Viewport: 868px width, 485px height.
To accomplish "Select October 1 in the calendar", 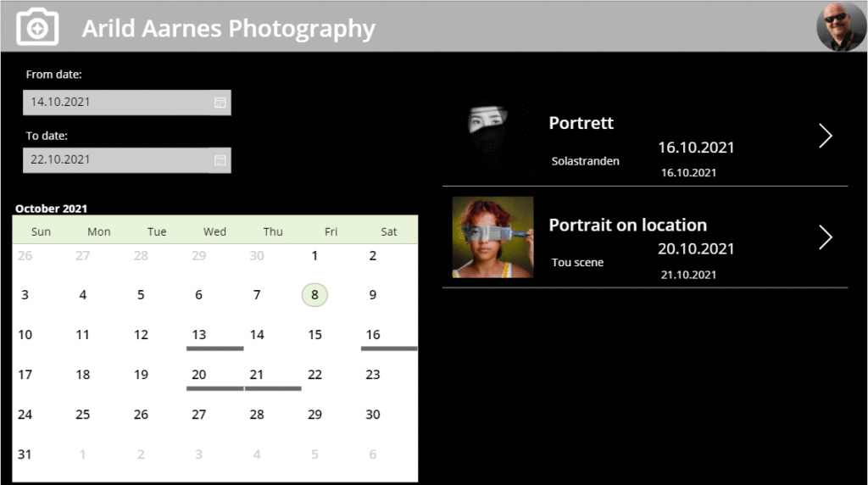I will pyautogui.click(x=314, y=255).
